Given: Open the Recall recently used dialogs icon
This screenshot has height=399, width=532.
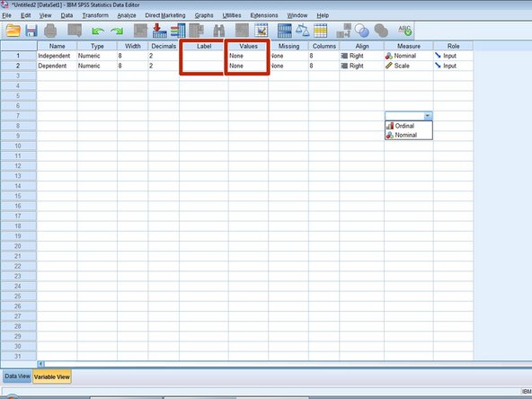Looking at the screenshot, I should point(75,31).
